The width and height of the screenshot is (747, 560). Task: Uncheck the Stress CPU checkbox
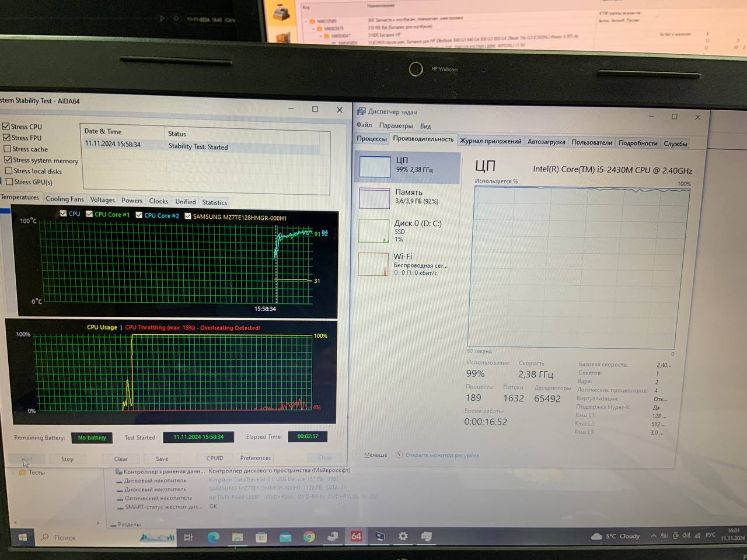click(x=6, y=126)
